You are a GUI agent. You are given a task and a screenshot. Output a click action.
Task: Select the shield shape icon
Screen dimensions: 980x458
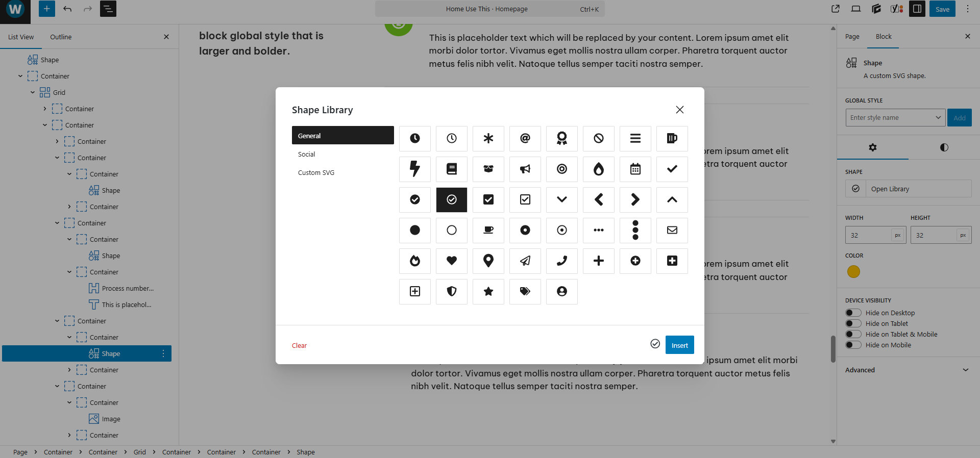coord(451,291)
